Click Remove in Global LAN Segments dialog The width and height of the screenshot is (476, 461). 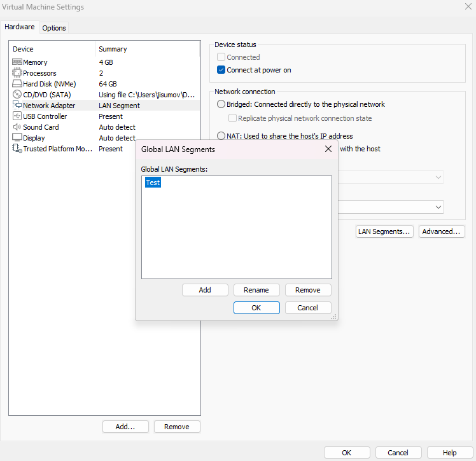pos(308,290)
